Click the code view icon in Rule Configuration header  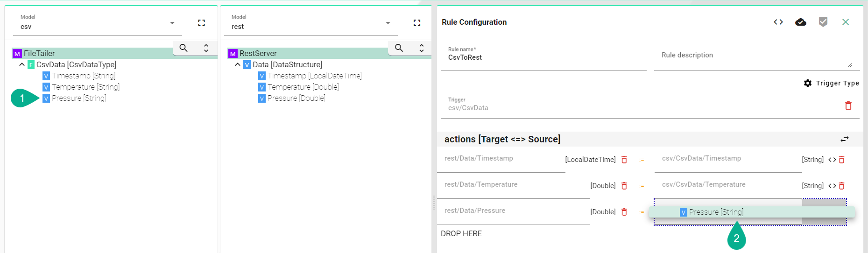(x=778, y=22)
